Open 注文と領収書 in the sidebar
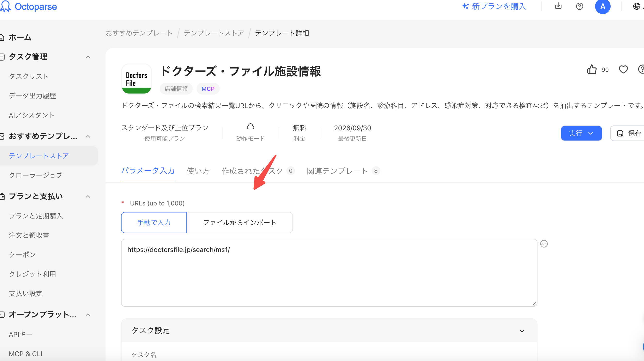The image size is (644, 361). point(29,235)
